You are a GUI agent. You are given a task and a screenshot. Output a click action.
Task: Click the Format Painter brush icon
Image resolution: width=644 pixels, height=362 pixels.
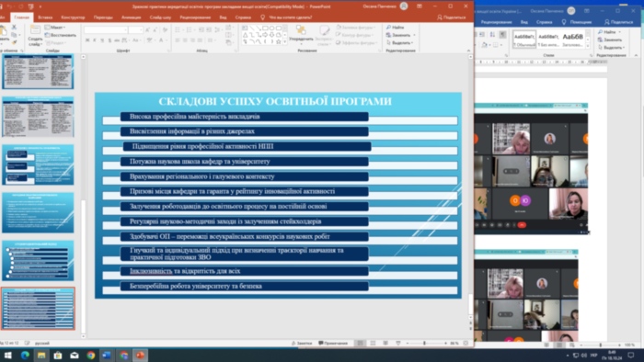[14, 42]
